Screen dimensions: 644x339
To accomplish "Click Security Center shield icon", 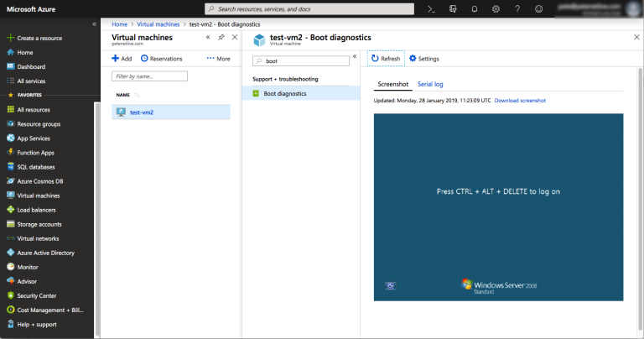I will [11, 295].
